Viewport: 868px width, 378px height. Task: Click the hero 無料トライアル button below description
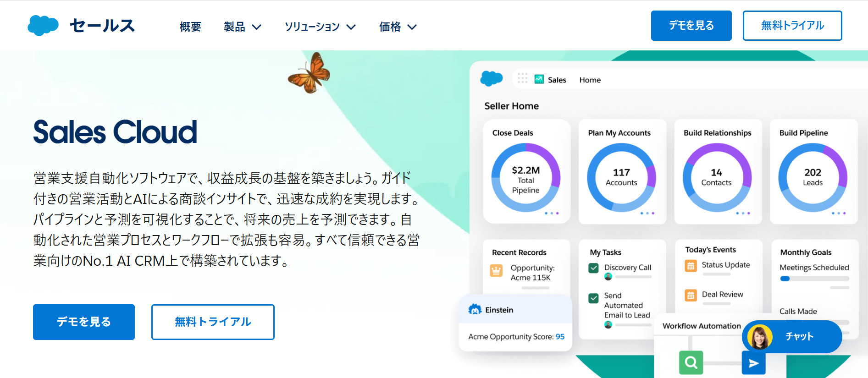click(213, 322)
